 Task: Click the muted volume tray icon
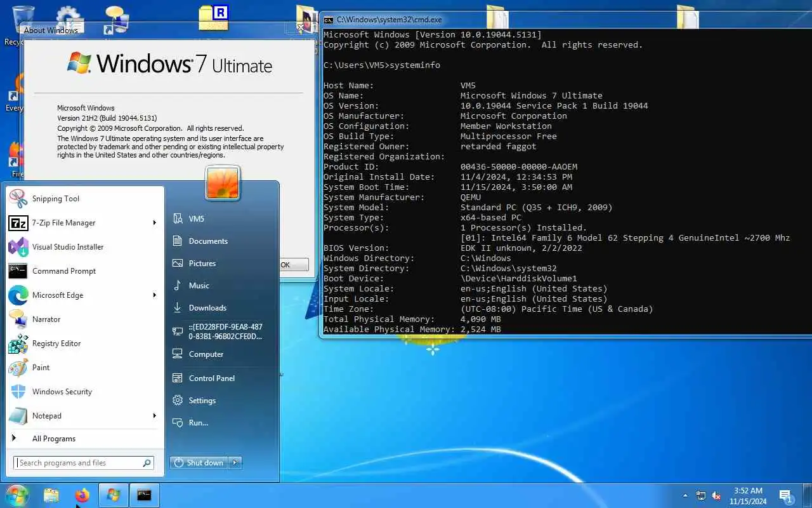pos(716,495)
